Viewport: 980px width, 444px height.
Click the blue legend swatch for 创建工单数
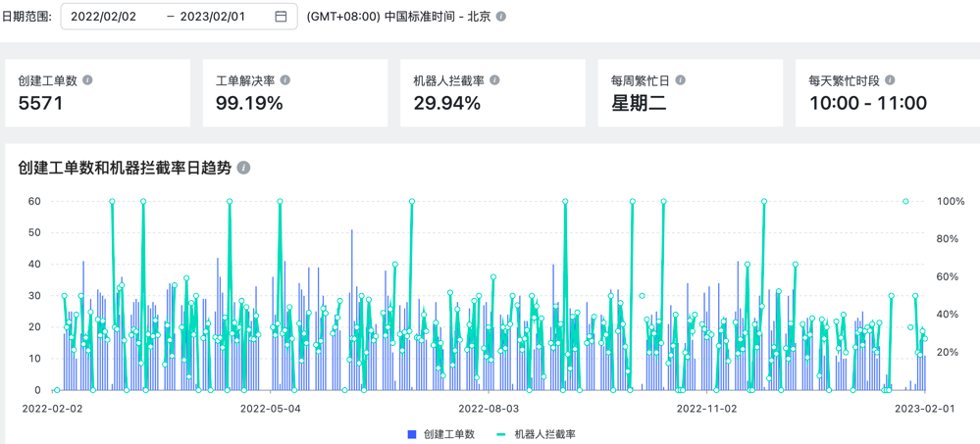[x=412, y=434]
